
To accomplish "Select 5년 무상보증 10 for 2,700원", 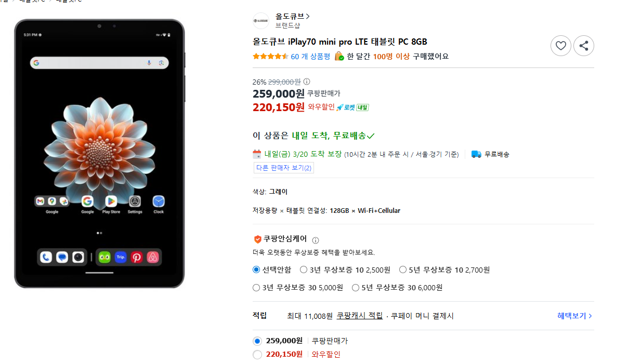I will tap(403, 269).
